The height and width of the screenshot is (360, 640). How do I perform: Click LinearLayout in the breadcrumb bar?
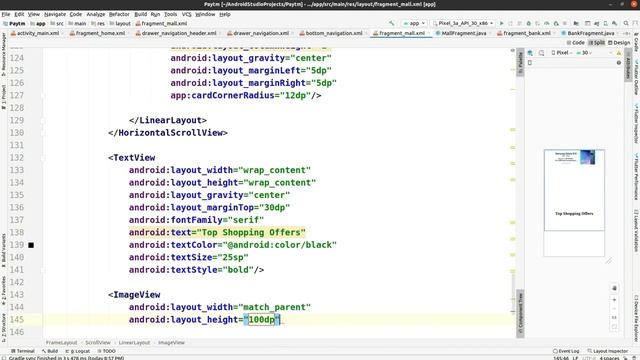[134, 342]
